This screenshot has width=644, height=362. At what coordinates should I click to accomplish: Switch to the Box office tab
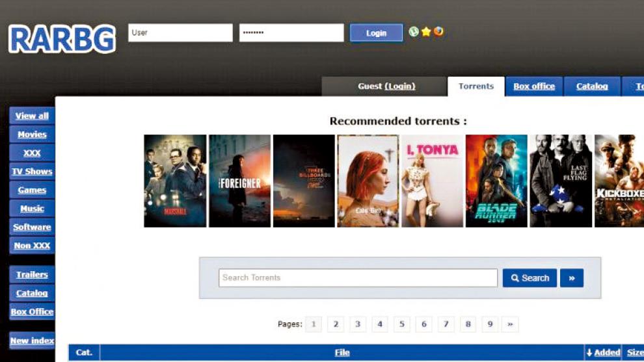(x=534, y=86)
